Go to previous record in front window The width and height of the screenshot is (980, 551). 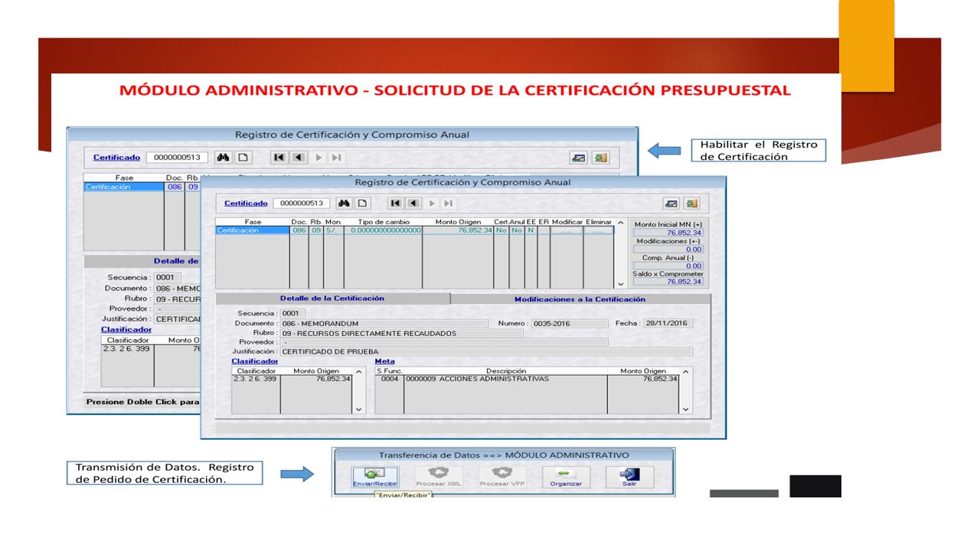point(413,203)
